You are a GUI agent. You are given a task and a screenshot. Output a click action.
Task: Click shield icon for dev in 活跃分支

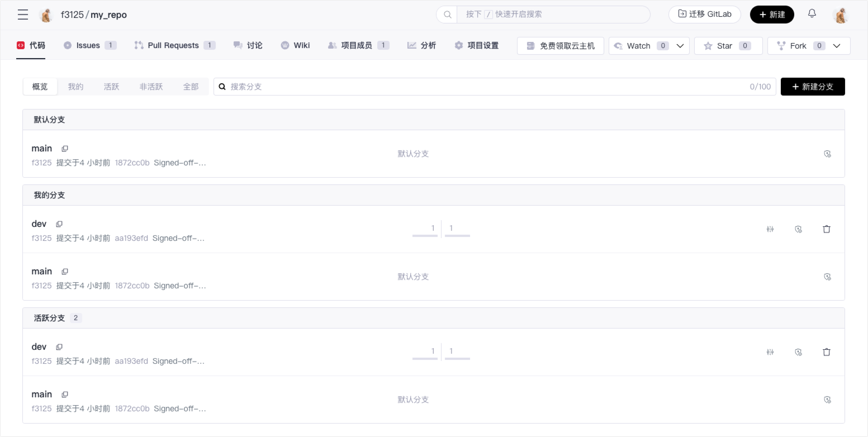(799, 352)
